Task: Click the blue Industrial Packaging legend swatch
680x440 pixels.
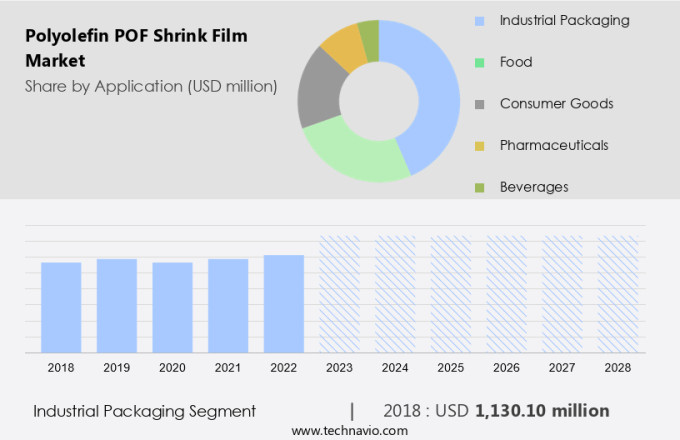Action: pyautogui.click(x=481, y=20)
